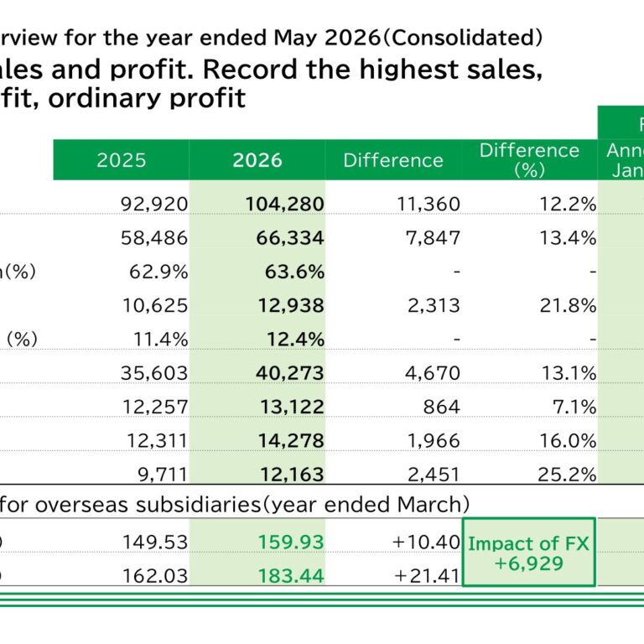Select the percentage 13.1%

click(x=569, y=373)
